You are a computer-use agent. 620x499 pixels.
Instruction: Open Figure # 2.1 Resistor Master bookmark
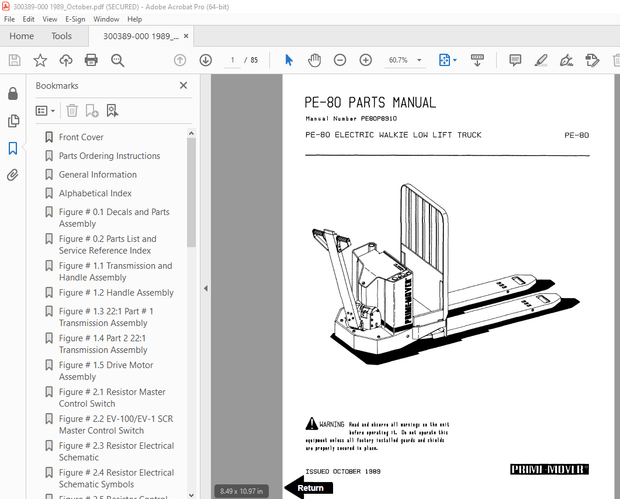coord(112,398)
